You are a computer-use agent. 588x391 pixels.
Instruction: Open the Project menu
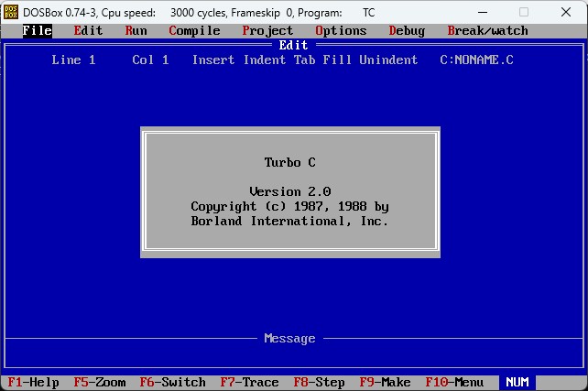pyautogui.click(x=267, y=31)
